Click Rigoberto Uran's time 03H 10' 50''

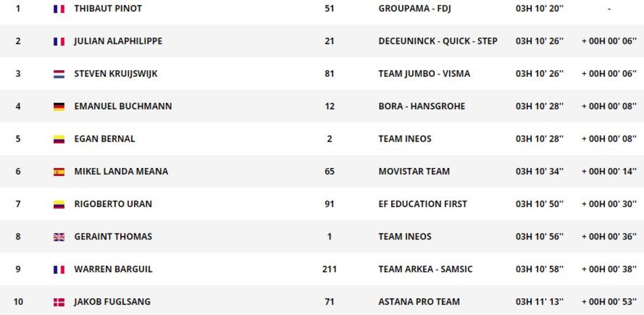pos(539,204)
